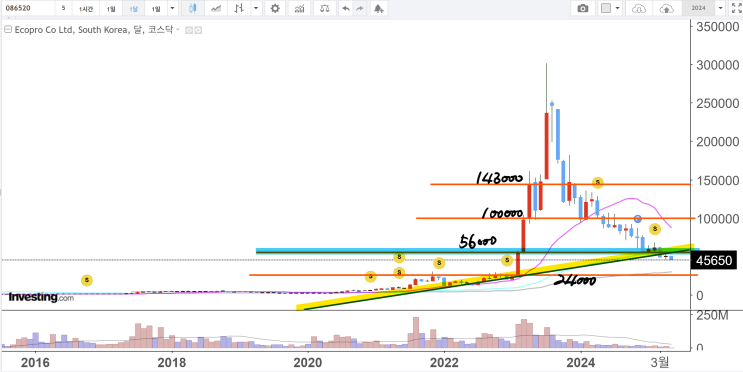Select the candlestick chart type icon

tap(192, 8)
